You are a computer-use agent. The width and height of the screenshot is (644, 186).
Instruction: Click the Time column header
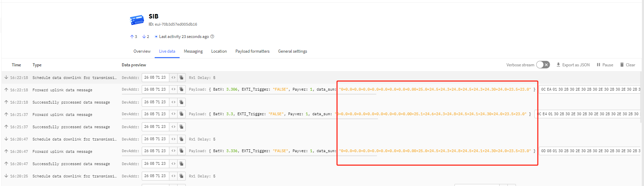click(x=16, y=65)
